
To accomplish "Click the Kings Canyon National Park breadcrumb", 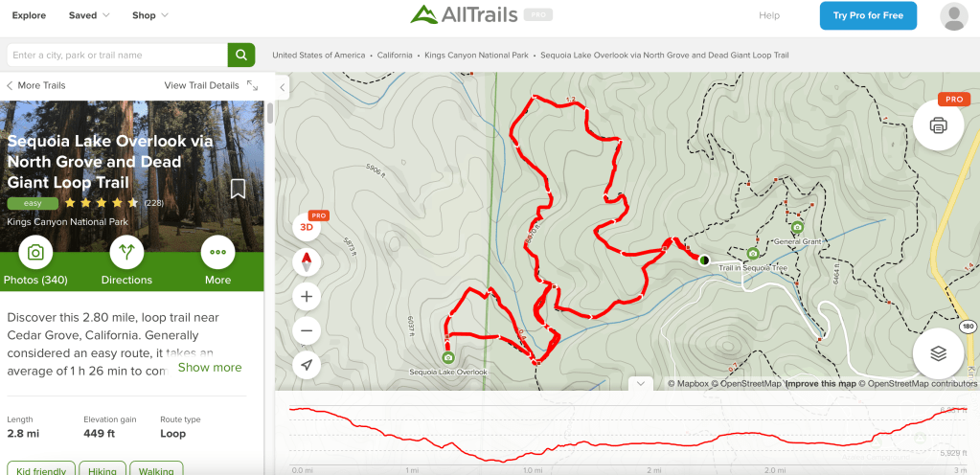I will pyautogui.click(x=476, y=55).
